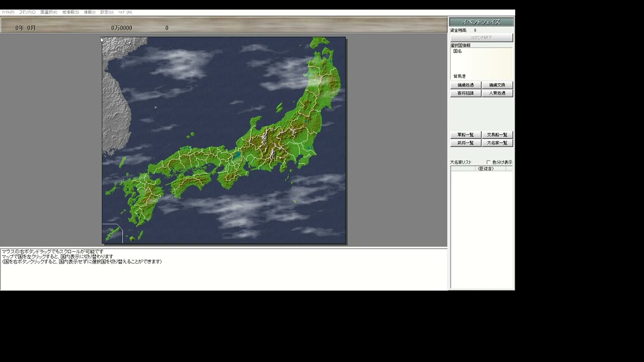644x362 pixels.
Task: Choose the 客将招請 button
Action: coord(466,93)
